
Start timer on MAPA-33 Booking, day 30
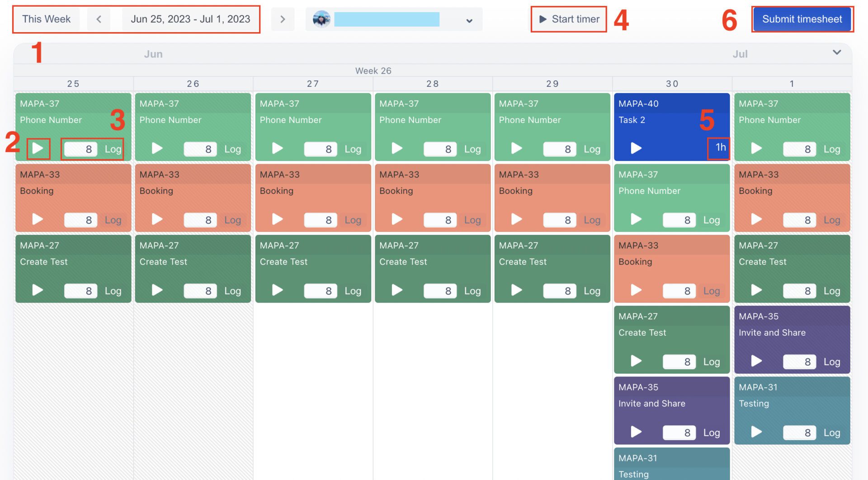[x=636, y=290]
